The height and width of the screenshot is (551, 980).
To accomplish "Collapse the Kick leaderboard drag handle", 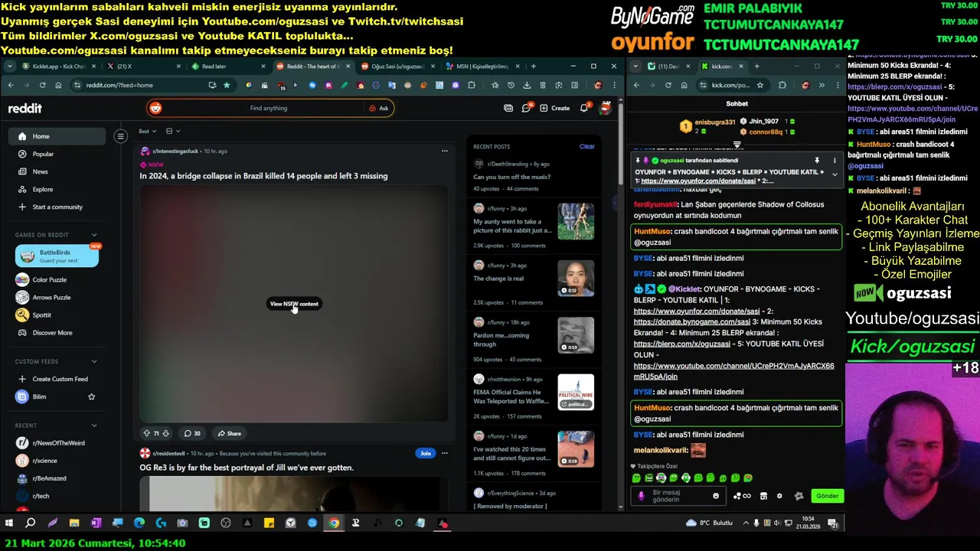I will [x=737, y=144].
